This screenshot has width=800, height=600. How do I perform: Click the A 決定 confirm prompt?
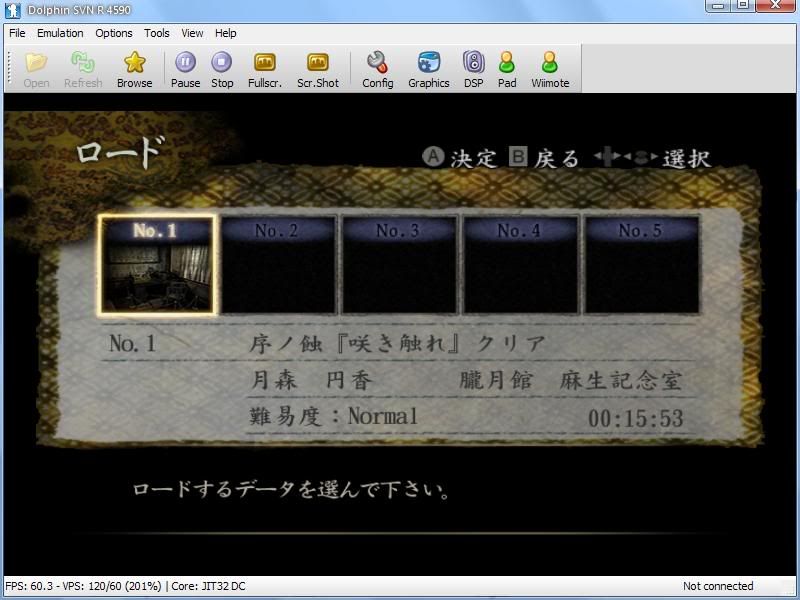coord(460,158)
